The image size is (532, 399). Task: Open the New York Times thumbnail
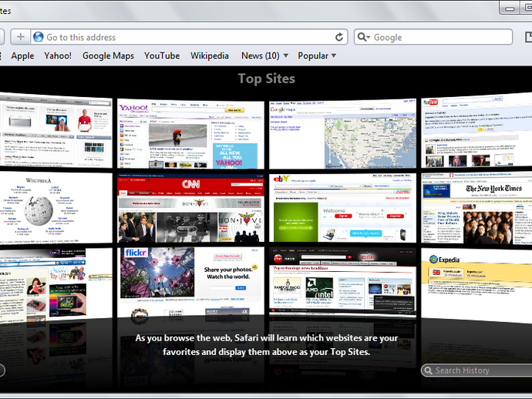[x=476, y=207]
